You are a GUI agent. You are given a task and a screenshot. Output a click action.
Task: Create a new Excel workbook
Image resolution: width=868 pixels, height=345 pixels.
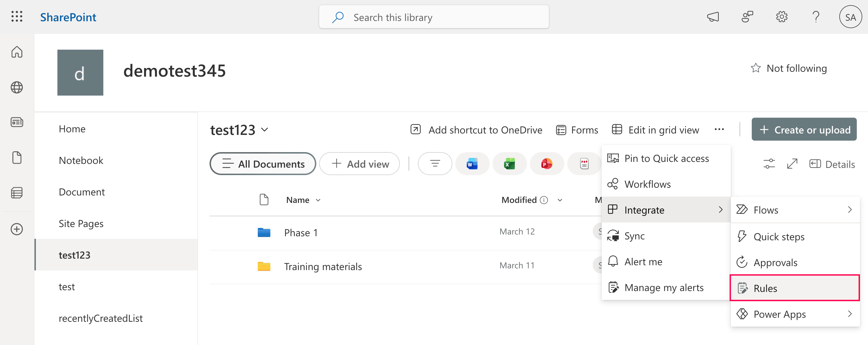509,163
